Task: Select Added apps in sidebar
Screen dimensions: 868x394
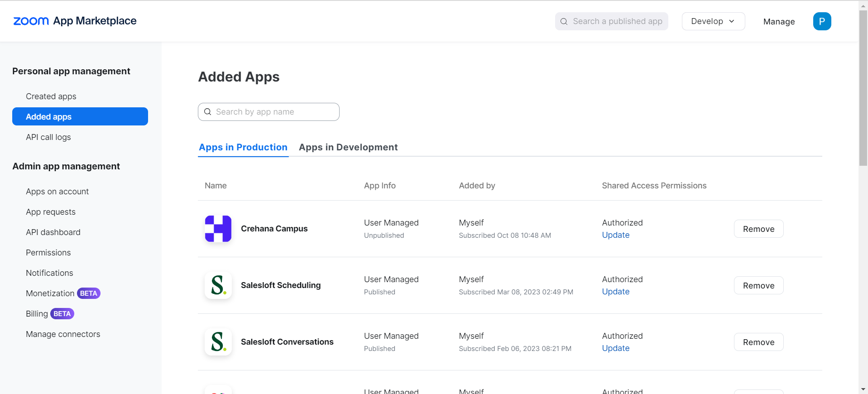Action: click(x=80, y=116)
